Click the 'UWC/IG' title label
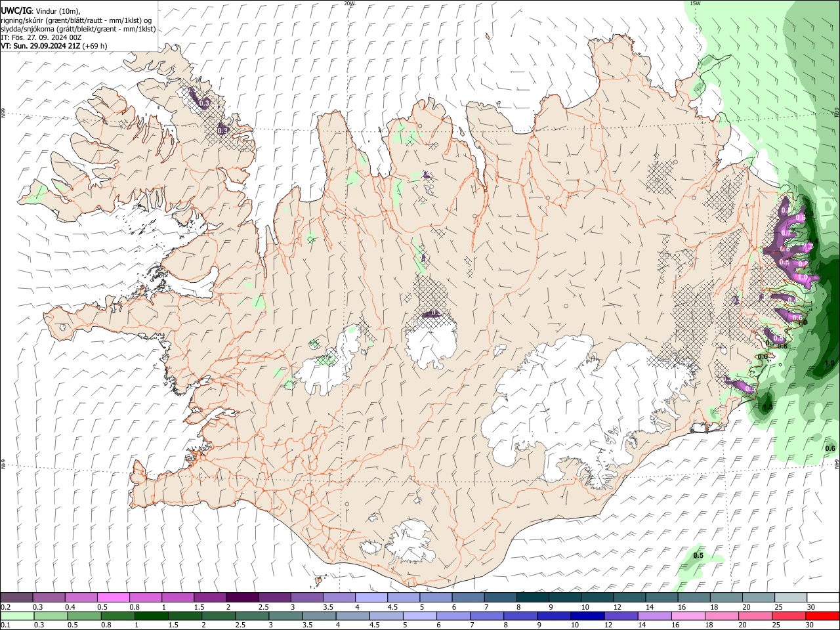Image resolution: width=840 pixels, height=630 pixels. (x=16, y=11)
